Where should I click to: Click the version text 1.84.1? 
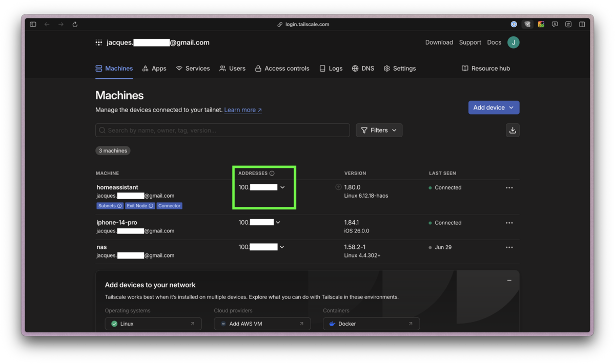point(352,223)
